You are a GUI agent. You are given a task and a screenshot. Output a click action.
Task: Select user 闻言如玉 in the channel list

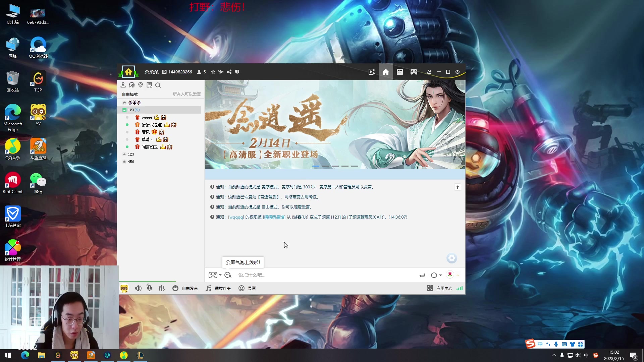[150, 147]
